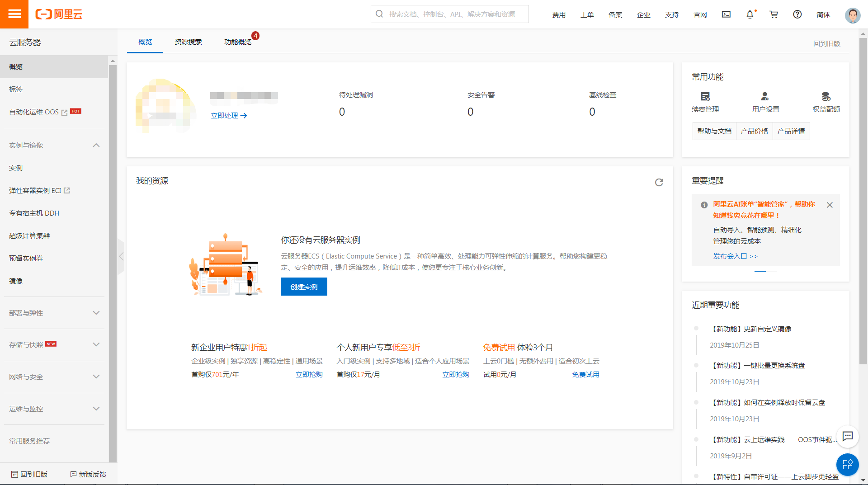Viewport: 868px width, 485px height.
Task: Click the 立即处理 link
Action: 229,116
